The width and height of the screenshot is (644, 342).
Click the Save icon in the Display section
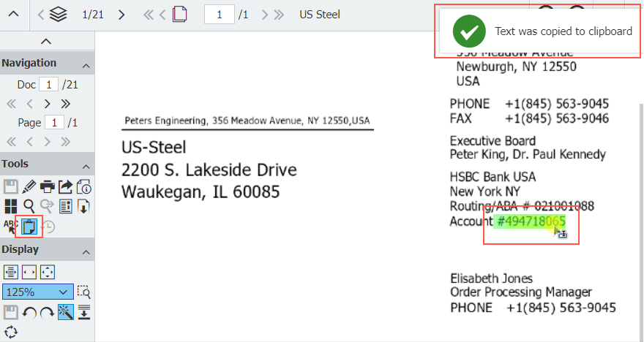(x=11, y=312)
